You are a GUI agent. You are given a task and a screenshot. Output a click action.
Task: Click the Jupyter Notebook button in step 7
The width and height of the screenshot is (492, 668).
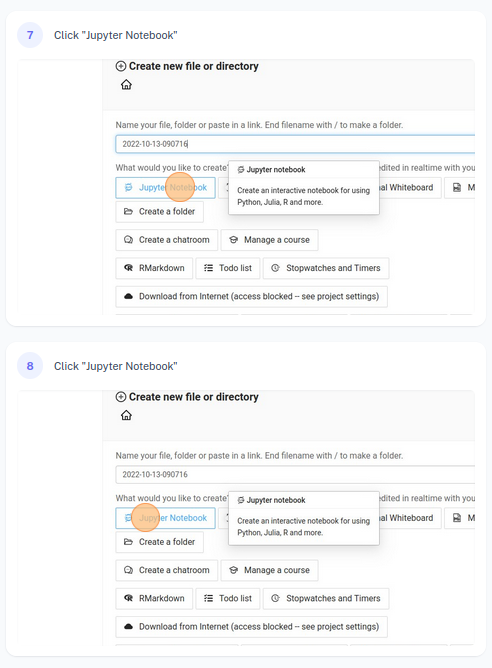click(x=165, y=187)
